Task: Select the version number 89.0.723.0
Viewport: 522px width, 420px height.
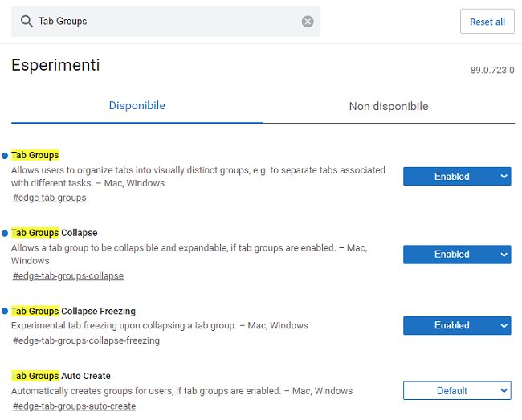Action: coord(492,70)
